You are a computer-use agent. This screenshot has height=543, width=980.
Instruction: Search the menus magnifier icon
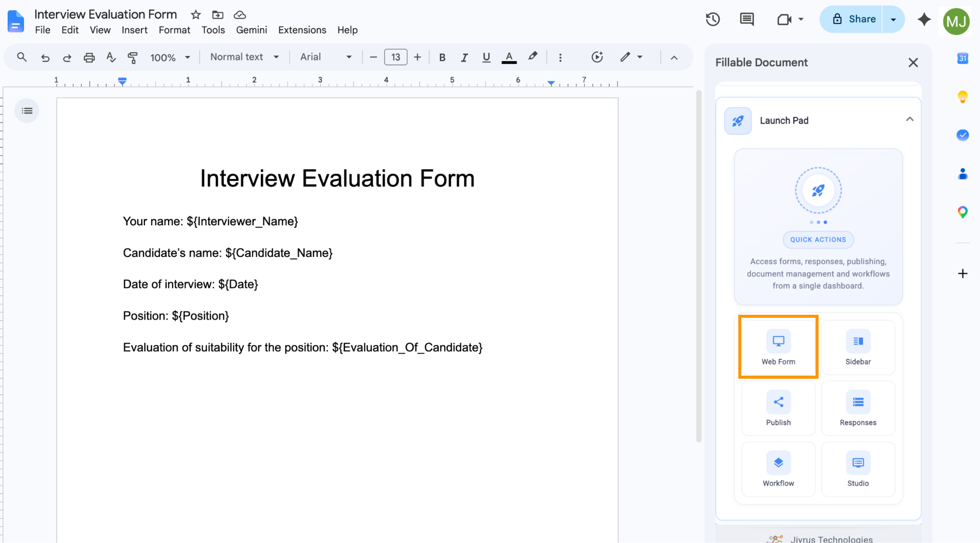tap(22, 57)
